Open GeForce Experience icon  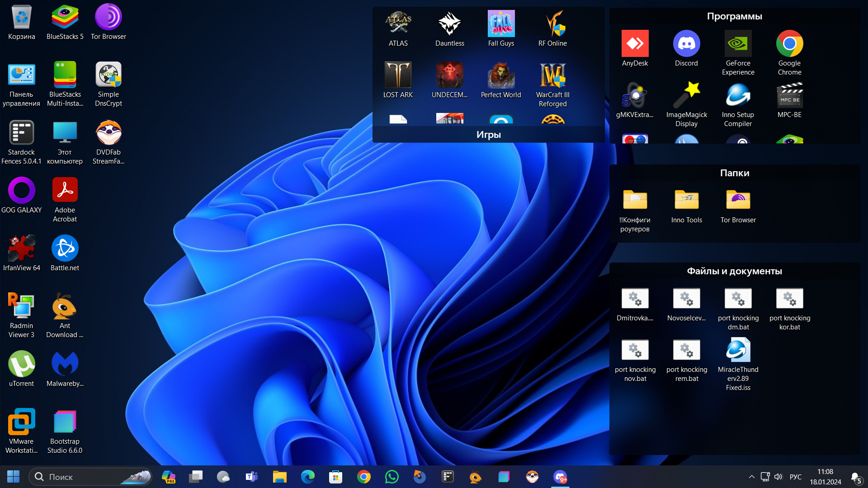(738, 44)
